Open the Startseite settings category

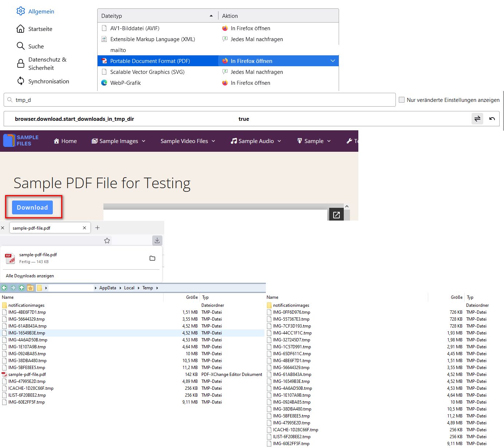point(34,29)
